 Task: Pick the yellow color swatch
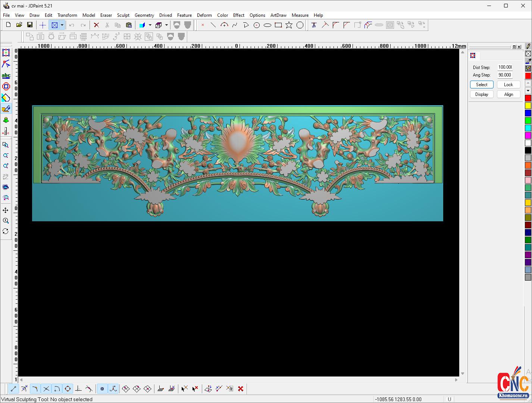pyautogui.click(x=528, y=106)
